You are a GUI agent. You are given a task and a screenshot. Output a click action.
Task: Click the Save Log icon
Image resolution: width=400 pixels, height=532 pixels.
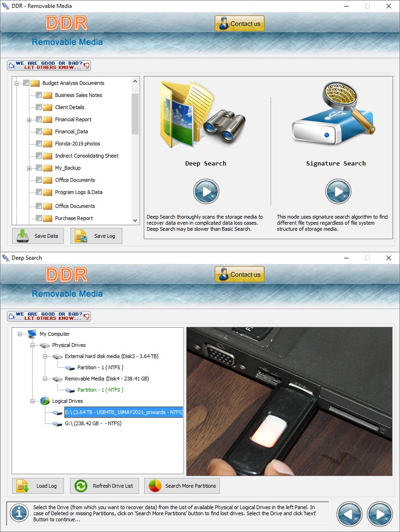pos(80,236)
